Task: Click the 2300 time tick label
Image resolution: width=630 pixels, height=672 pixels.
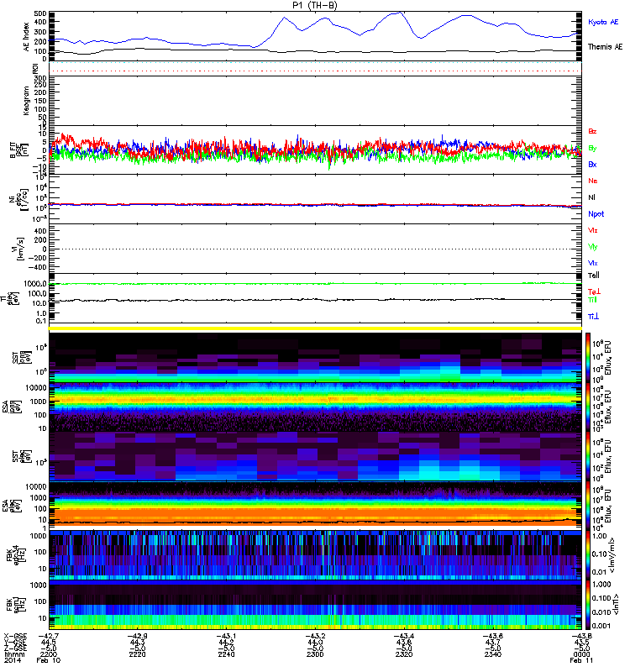Action: (315, 654)
